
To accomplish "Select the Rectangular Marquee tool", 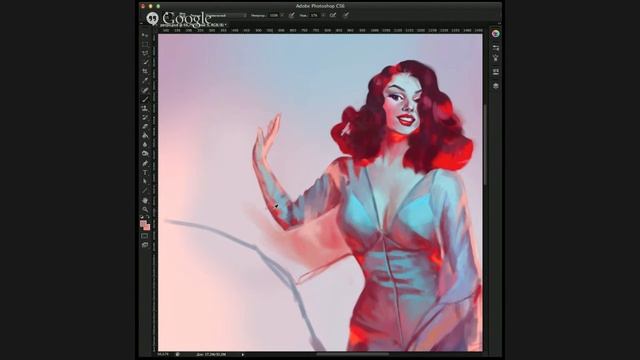I will tap(145, 44).
